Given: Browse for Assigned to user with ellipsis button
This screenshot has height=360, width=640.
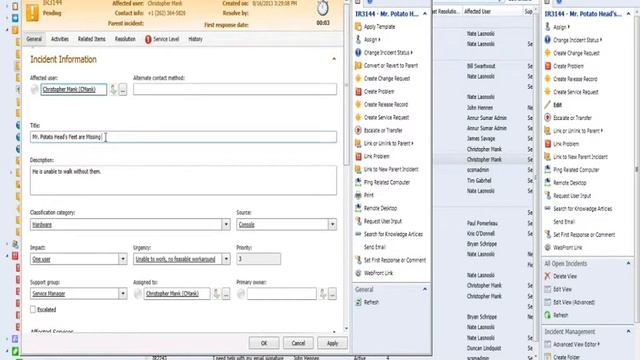Looking at the screenshot, I should click(226, 293).
